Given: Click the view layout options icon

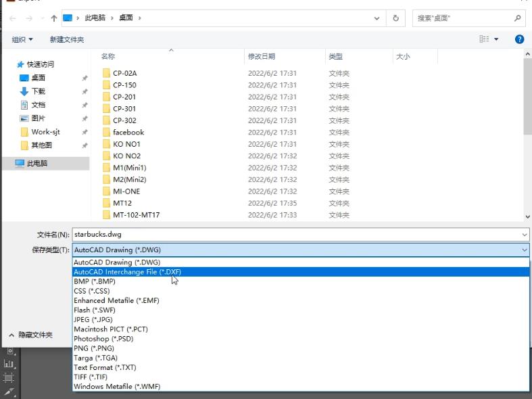Looking at the screenshot, I should [485, 39].
